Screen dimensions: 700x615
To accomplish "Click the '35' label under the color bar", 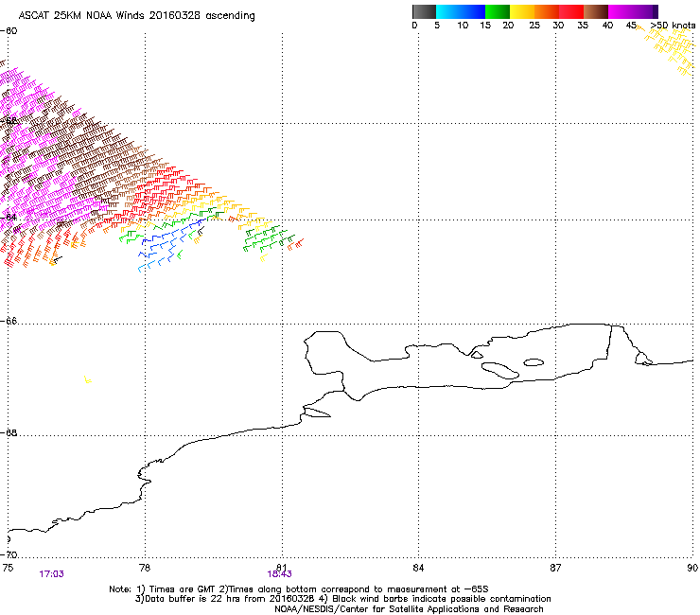I will click(x=583, y=26).
